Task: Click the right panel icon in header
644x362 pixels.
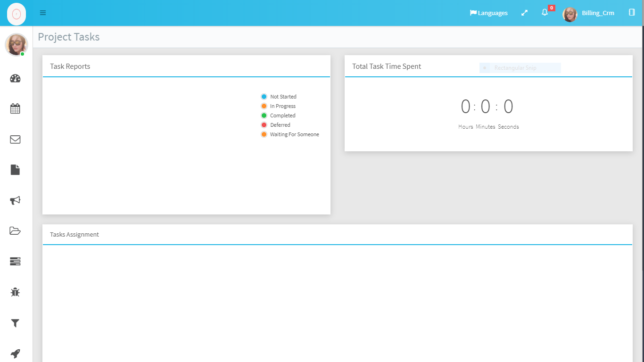Action: point(632,12)
